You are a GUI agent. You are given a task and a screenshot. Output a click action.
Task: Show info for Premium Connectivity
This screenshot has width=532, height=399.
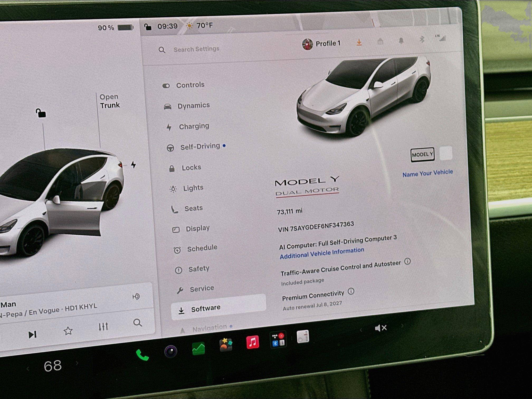pyautogui.click(x=351, y=291)
